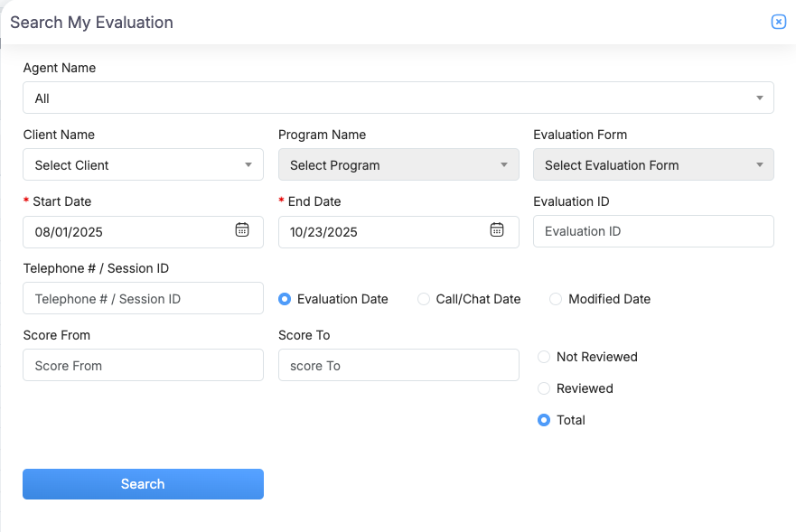
Task: Pick the Not Reviewed radio button
Action: pyautogui.click(x=544, y=357)
